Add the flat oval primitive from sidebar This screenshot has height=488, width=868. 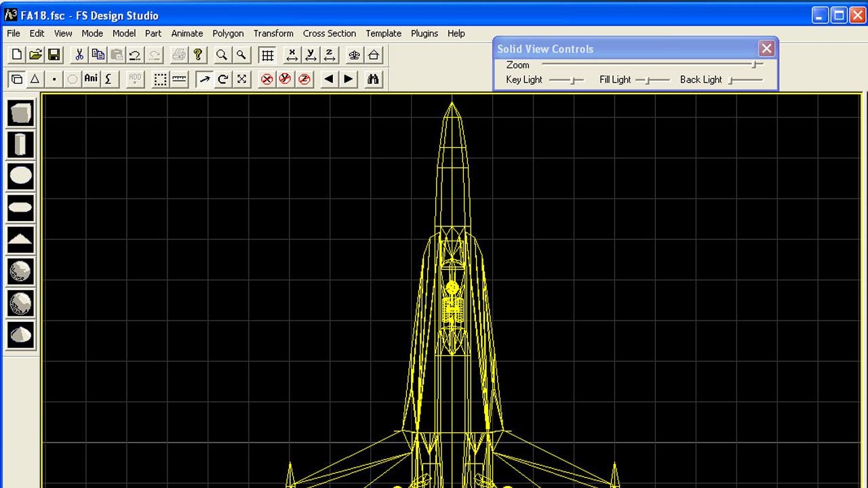point(20,208)
